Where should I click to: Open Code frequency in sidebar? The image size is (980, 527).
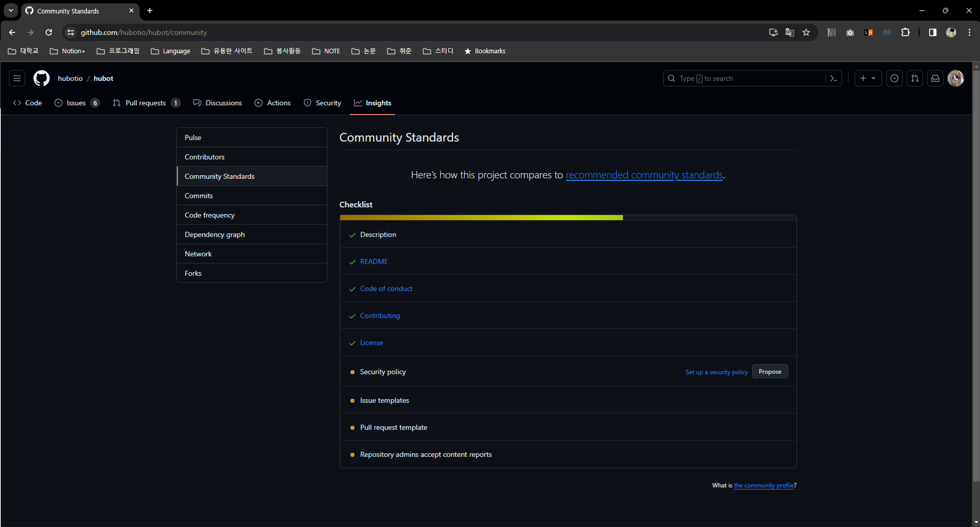[x=252, y=215]
